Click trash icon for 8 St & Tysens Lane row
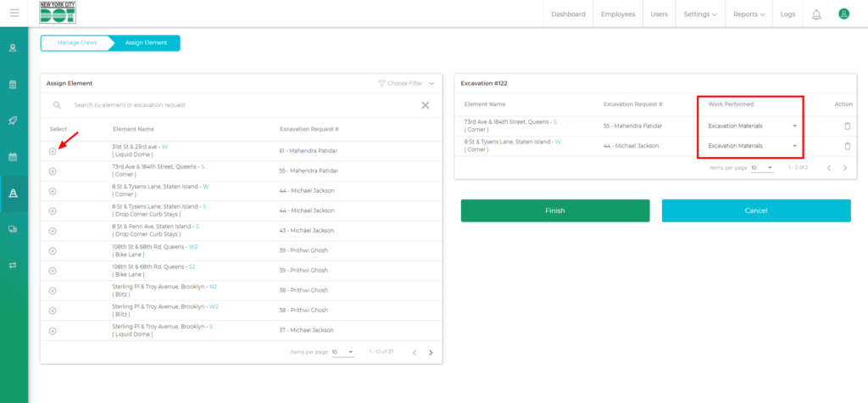868x403 pixels. point(846,146)
